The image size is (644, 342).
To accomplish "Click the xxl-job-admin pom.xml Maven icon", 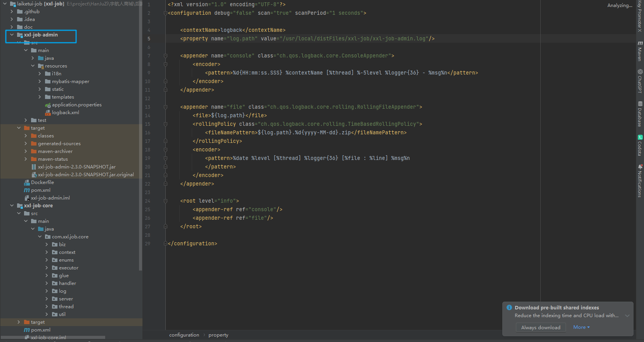I will point(27,190).
